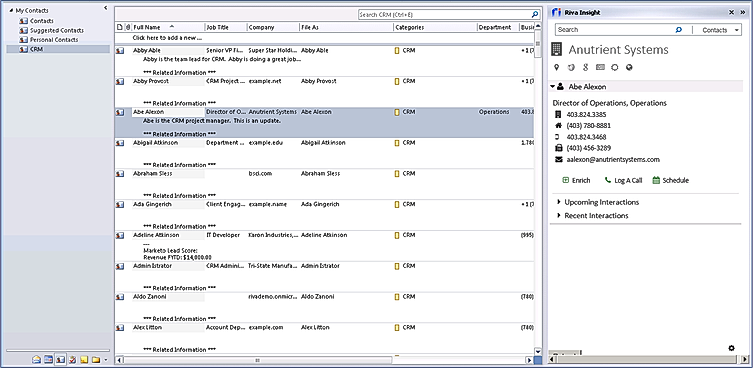Click the email envelope icon for aalexon
The height and width of the screenshot is (368, 753).
(x=558, y=159)
